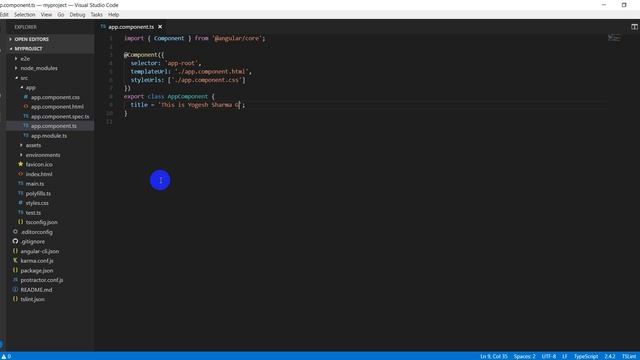The height and width of the screenshot is (360, 640).
Task: Open tslint.json file
Action: tap(33, 299)
